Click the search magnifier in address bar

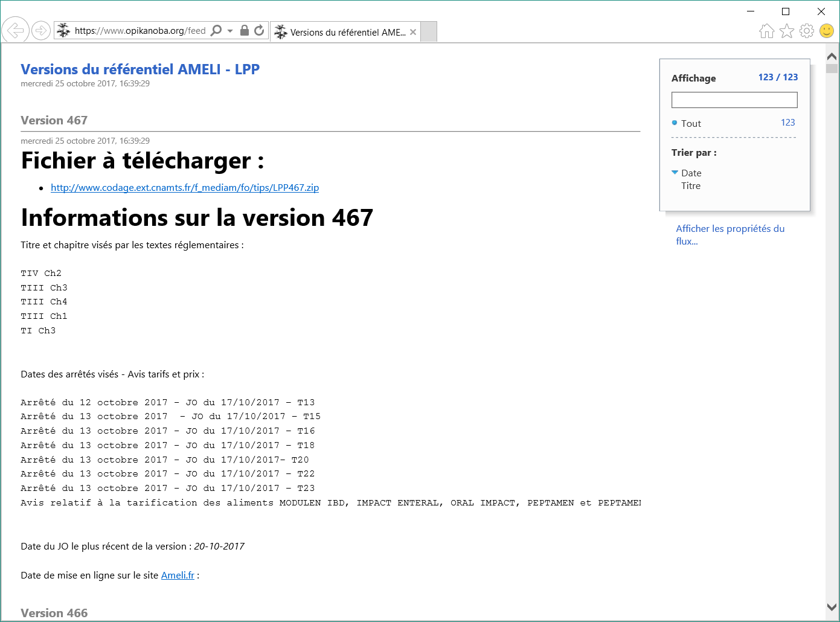[216, 30]
